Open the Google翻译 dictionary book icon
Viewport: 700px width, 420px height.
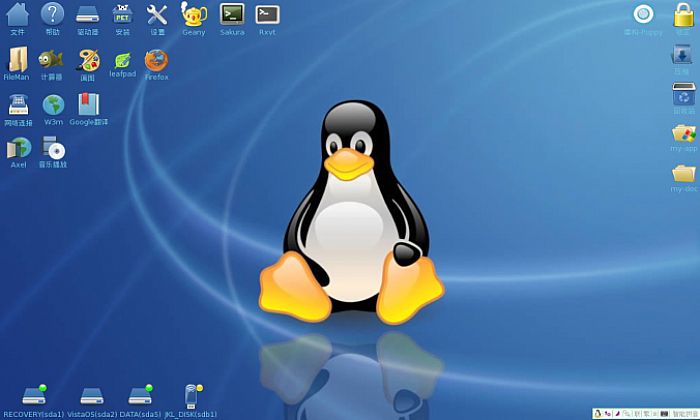point(89,104)
